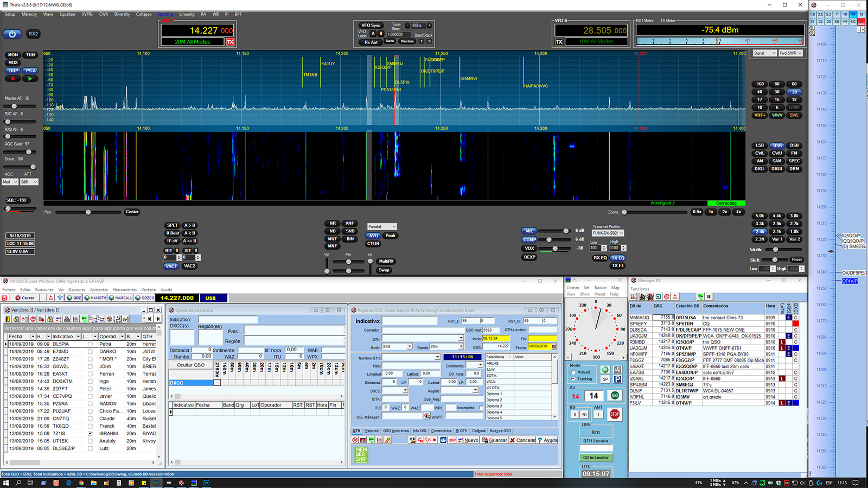Open the Fichero menu in Swisslog
The width and height of the screenshot is (868, 488).
pos(9,289)
